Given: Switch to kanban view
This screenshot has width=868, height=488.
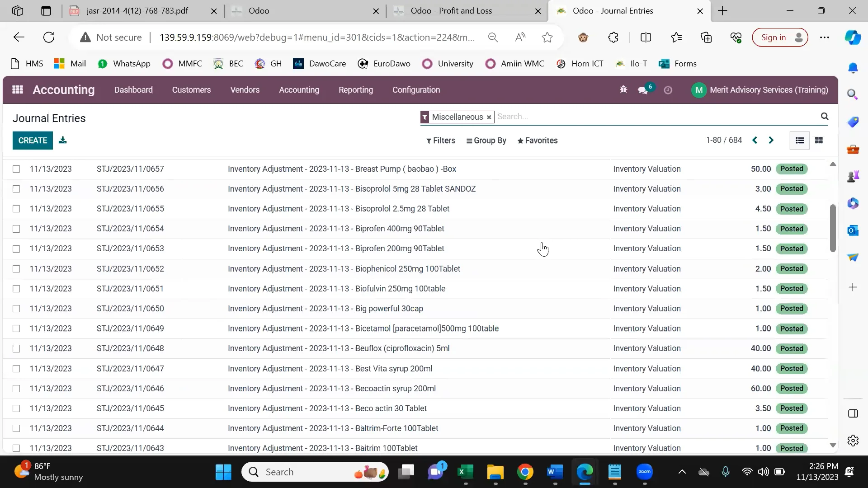Looking at the screenshot, I should [819, 141].
